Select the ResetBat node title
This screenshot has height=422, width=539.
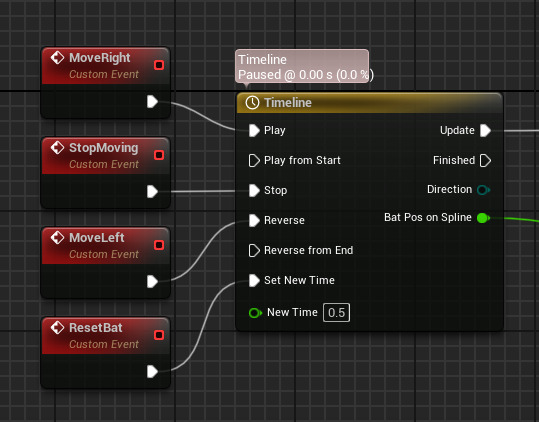[96, 328]
